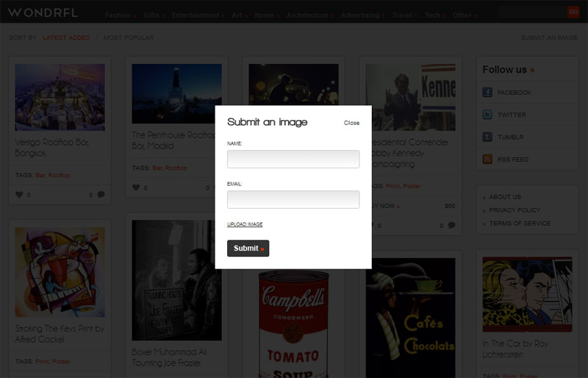Sort by Most Popular

point(129,38)
